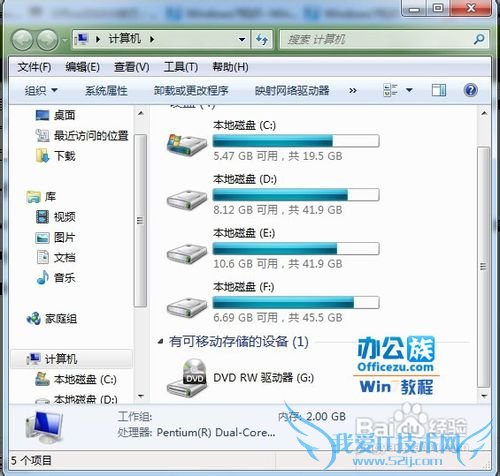Select 计算机 in the navigation pane
The image size is (500, 476).
point(61,359)
